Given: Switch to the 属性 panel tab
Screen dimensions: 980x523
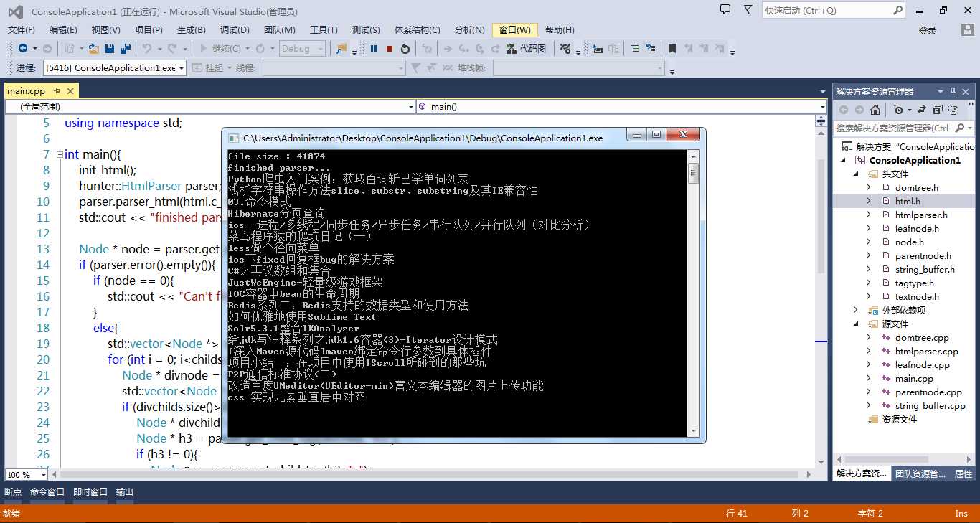Looking at the screenshot, I should coord(963,474).
